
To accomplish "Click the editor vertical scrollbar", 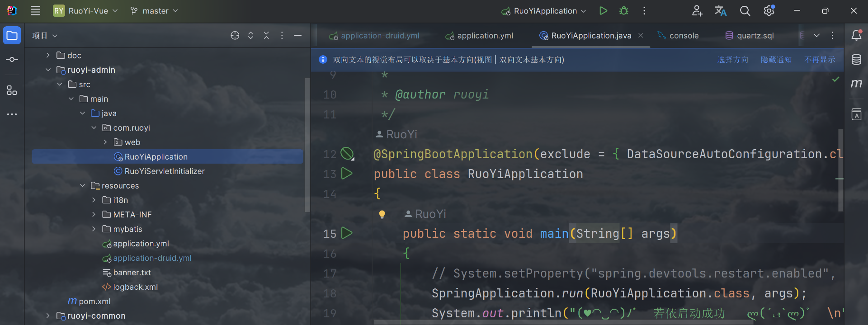I will click(x=840, y=170).
